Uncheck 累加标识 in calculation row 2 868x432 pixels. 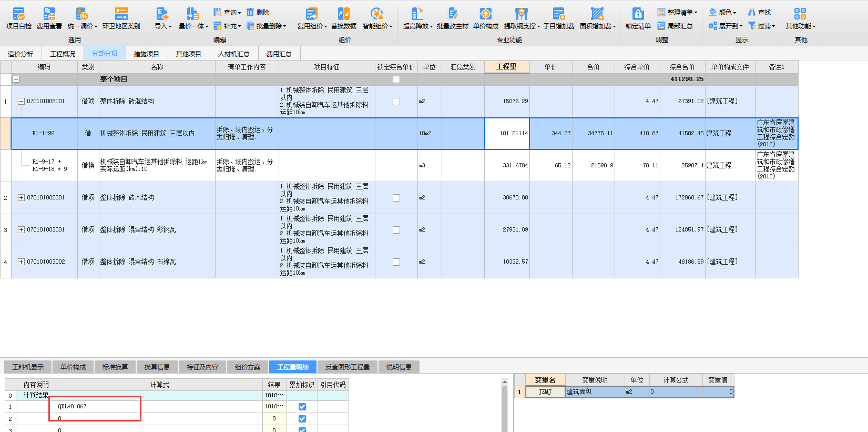302,419
